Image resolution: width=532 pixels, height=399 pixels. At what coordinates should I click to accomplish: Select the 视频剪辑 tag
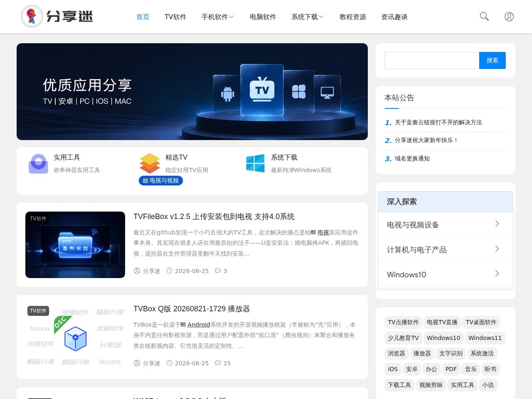click(x=431, y=385)
